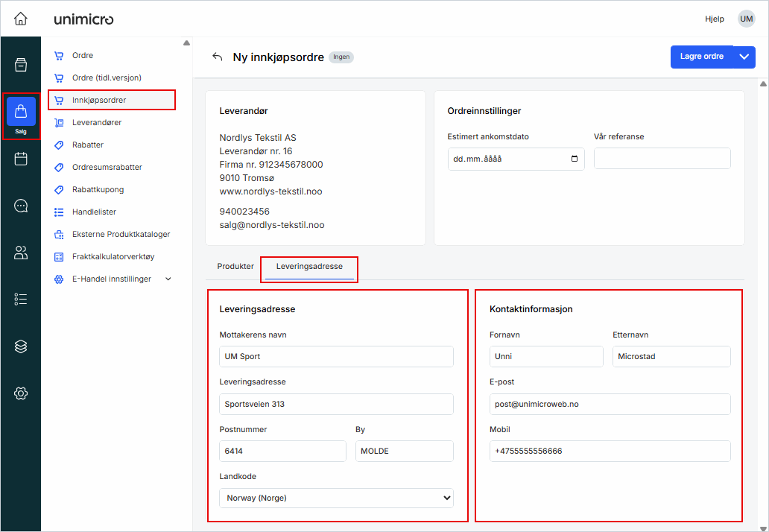Open the calendar icon in left sidebar
This screenshot has height=532, width=769.
[x=21, y=159]
